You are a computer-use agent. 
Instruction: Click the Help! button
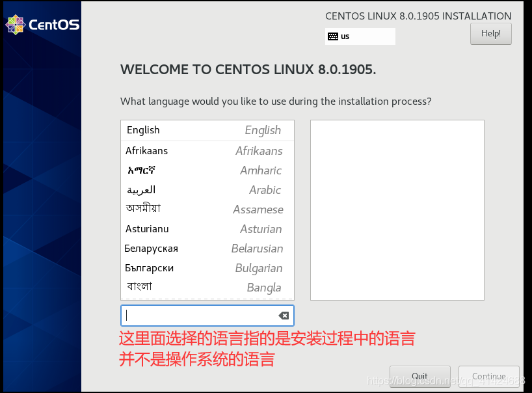(x=490, y=34)
